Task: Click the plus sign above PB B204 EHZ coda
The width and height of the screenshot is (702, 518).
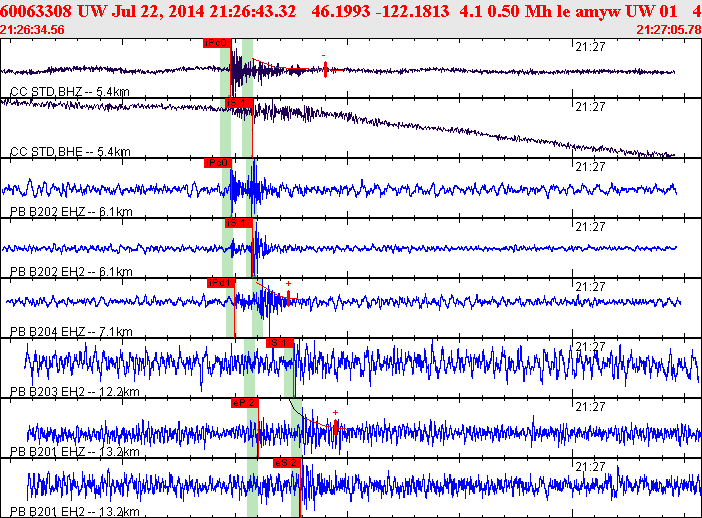Action: [288, 283]
